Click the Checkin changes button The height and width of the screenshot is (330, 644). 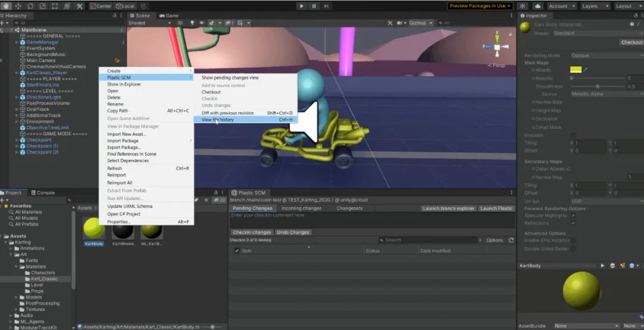click(252, 232)
